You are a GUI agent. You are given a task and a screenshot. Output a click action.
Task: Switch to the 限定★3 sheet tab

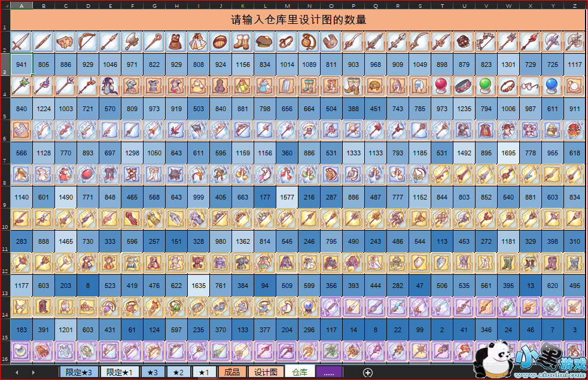(79, 372)
